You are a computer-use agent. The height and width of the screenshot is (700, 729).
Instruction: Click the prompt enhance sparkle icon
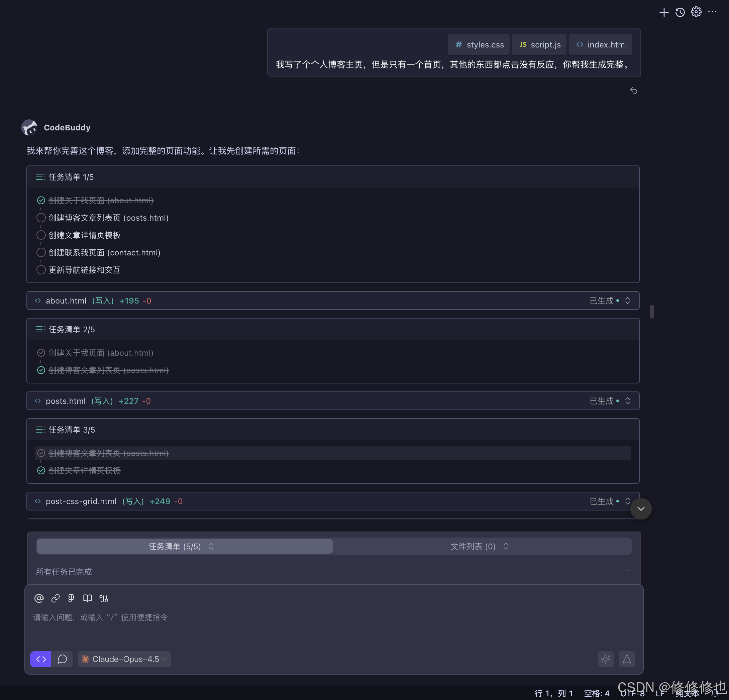click(606, 659)
